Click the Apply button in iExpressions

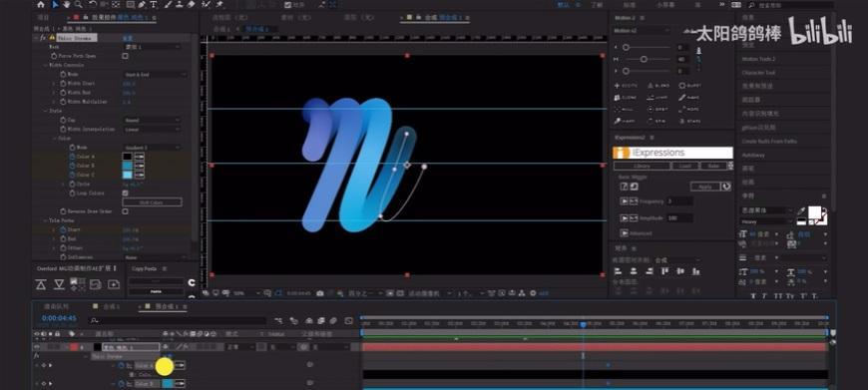pos(705,187)
